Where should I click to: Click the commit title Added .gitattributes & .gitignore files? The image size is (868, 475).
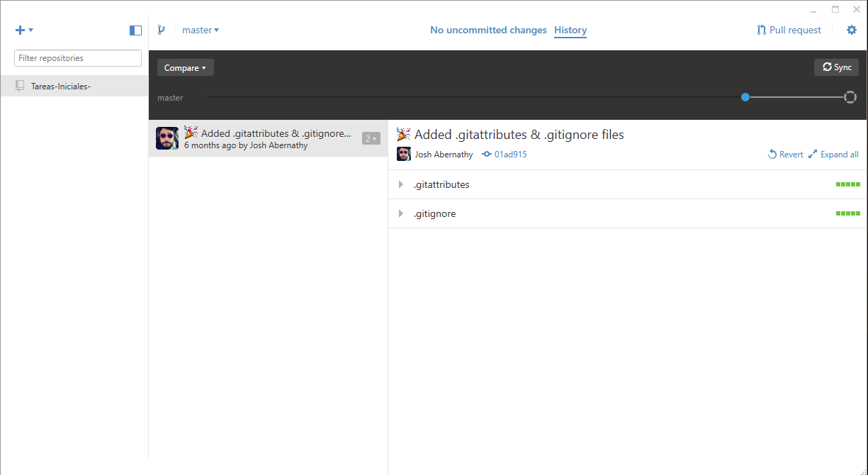pos(519,135)
